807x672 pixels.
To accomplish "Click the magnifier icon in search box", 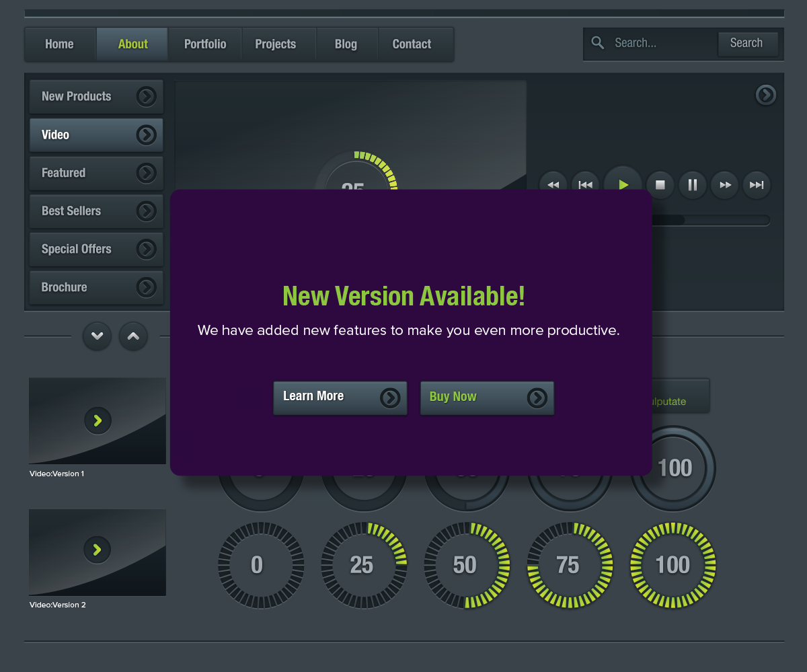I will coord(597,43).
